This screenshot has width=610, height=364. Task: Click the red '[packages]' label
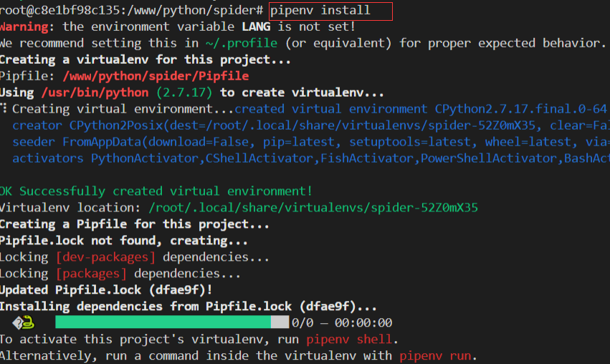92,274
